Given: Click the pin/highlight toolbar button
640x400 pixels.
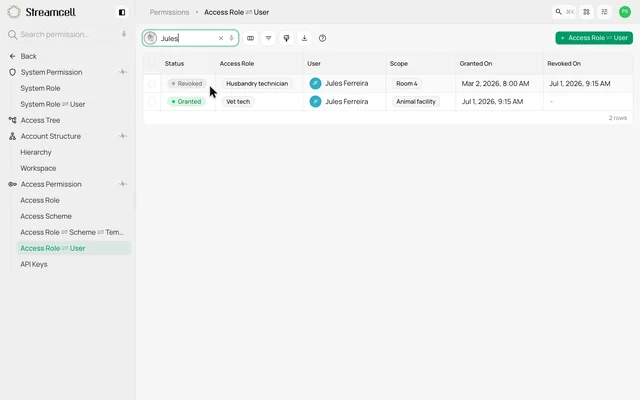Looking at the screenshot, I should point(286,38).
